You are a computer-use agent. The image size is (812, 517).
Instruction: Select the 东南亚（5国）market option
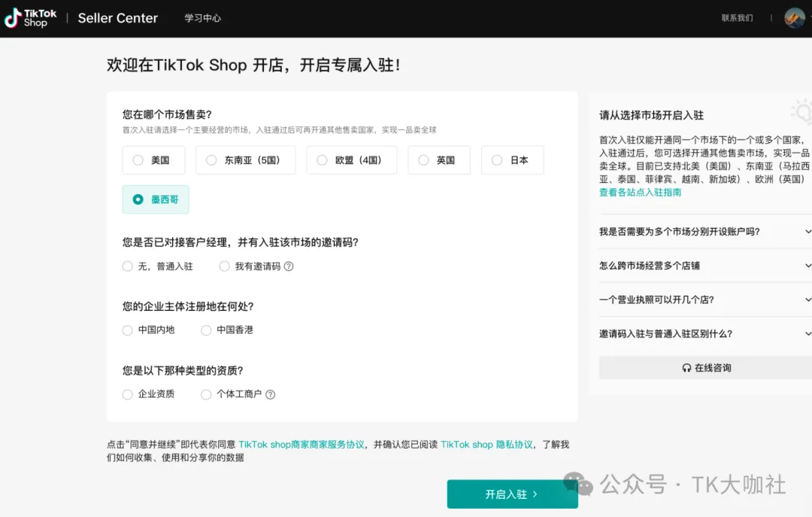coord(245,160)
